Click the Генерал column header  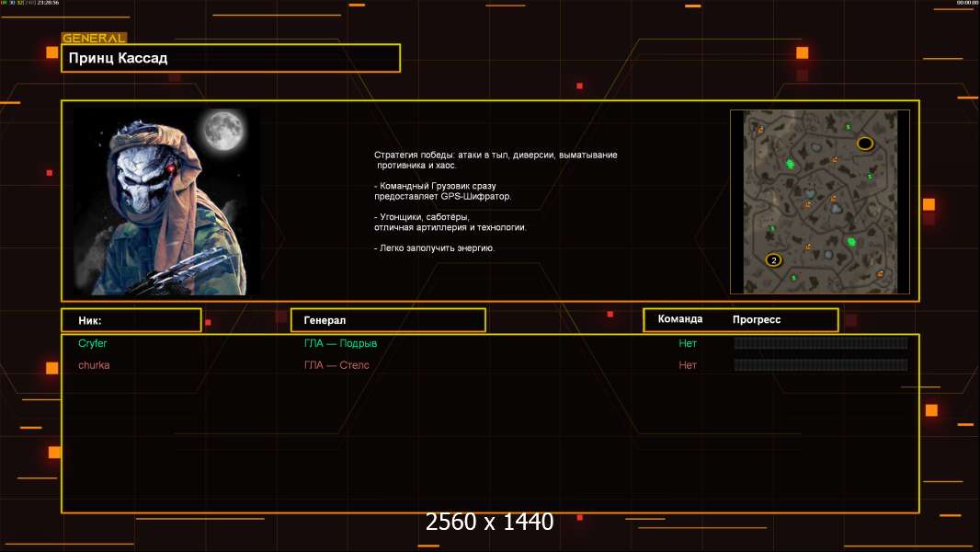point(388,320)
